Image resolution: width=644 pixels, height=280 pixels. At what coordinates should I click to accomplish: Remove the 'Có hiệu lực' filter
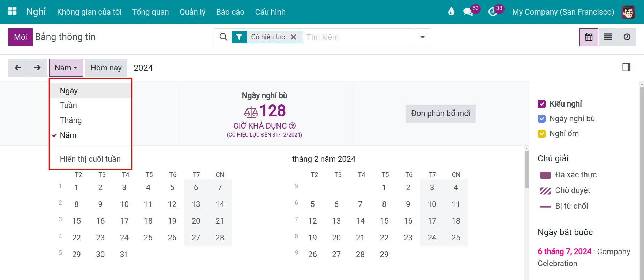294,37
